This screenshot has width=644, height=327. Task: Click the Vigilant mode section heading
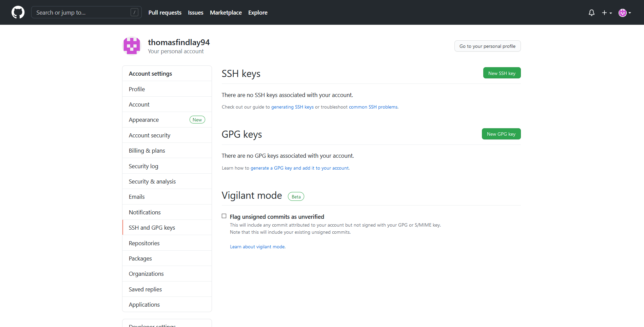coord(252,195)
